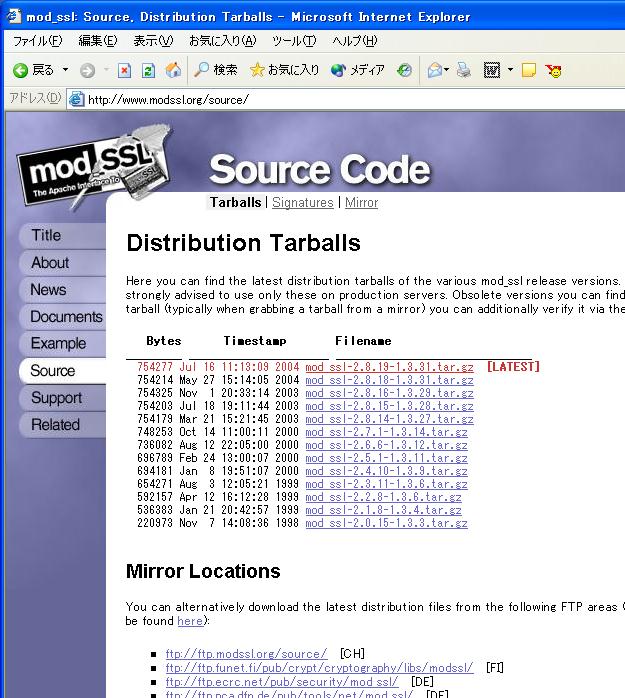Click the History icon in toolbar

pos(404,70)
